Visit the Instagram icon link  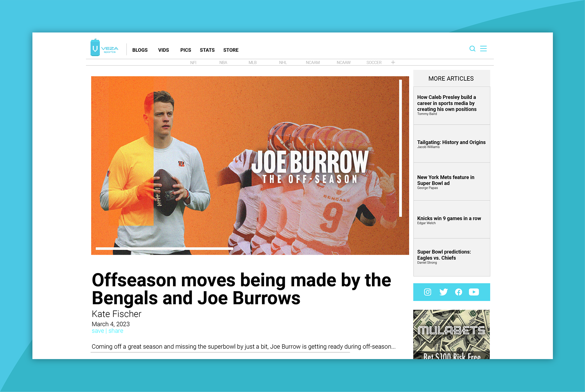(x=427, y=292)
